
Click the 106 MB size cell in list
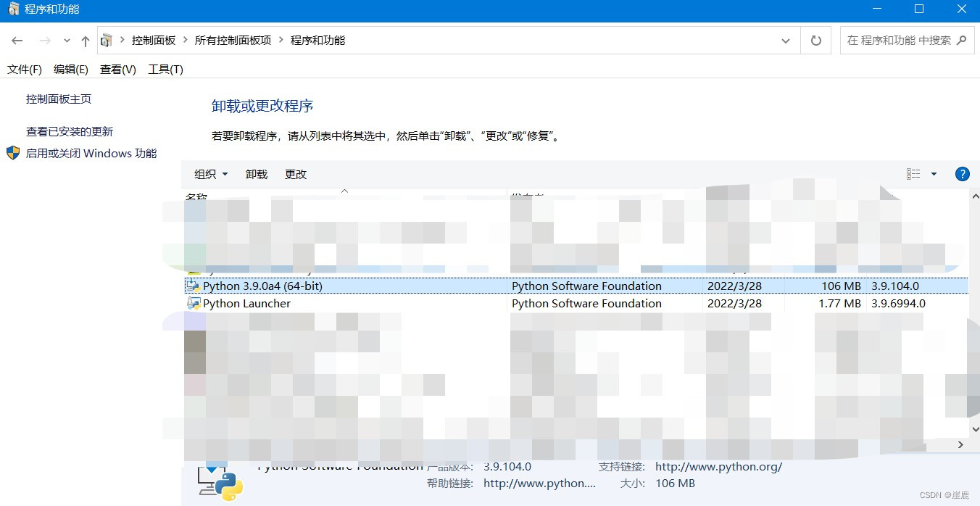[x=842, y=286]
